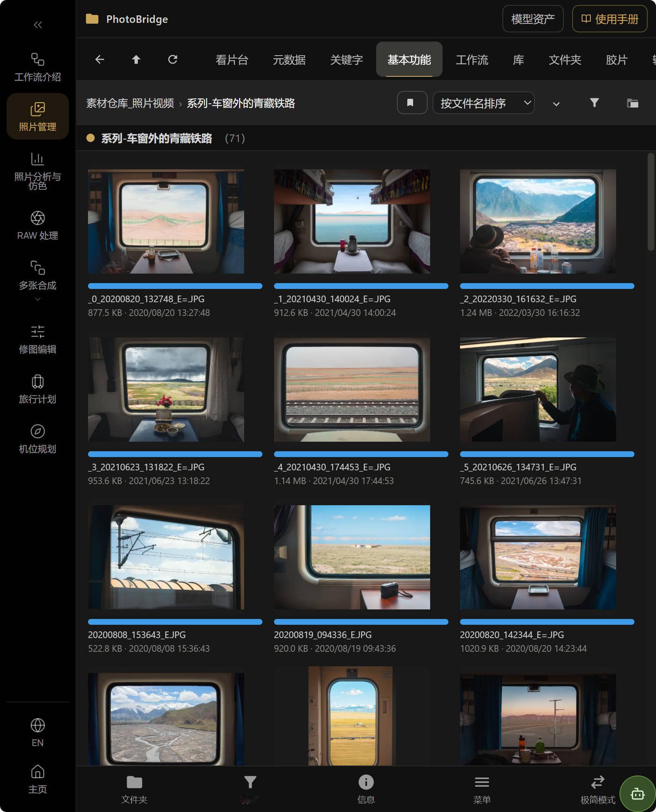
Task: Click the bookmark button beside sort box
Action: pyautogui.click(x=412, y=103)
